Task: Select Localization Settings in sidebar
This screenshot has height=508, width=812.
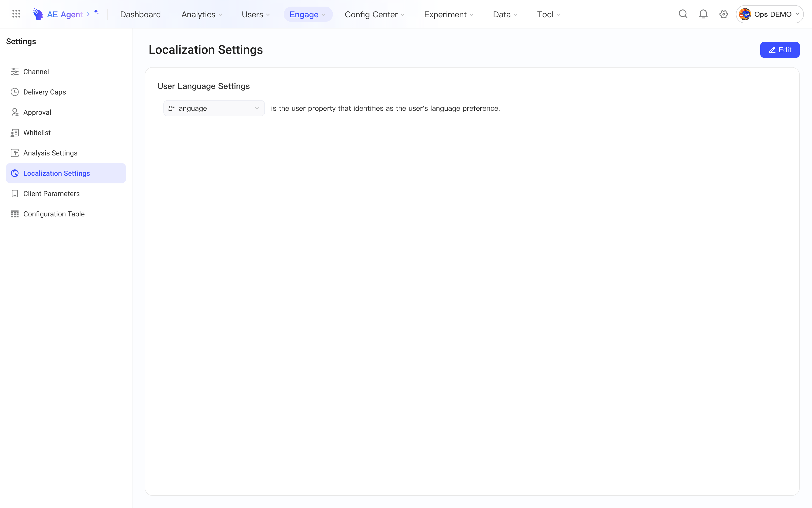Action: click(x=66, y=173)
